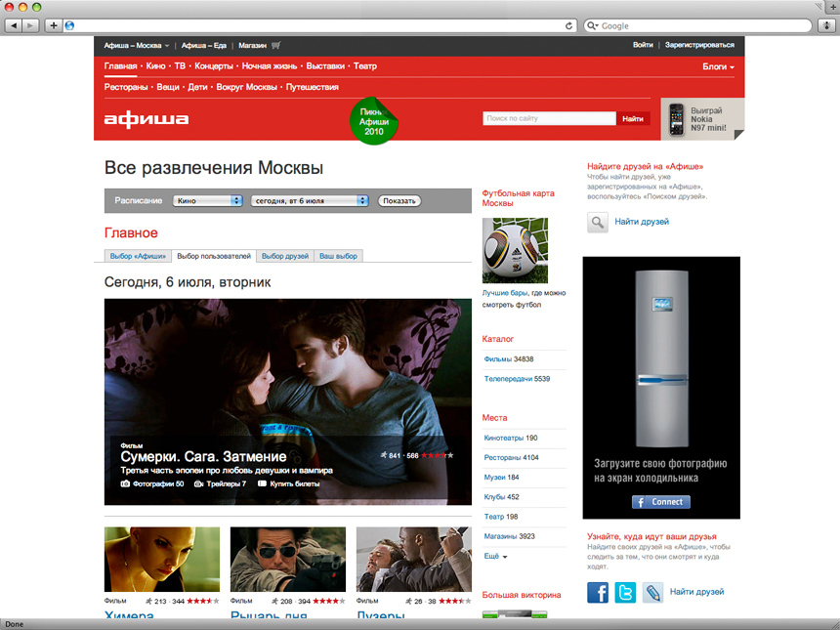Image resolution: width=840 pixels, height=630 pixels.
Task: Switch to the Выбор друзей tab
Action: (285, 256)
